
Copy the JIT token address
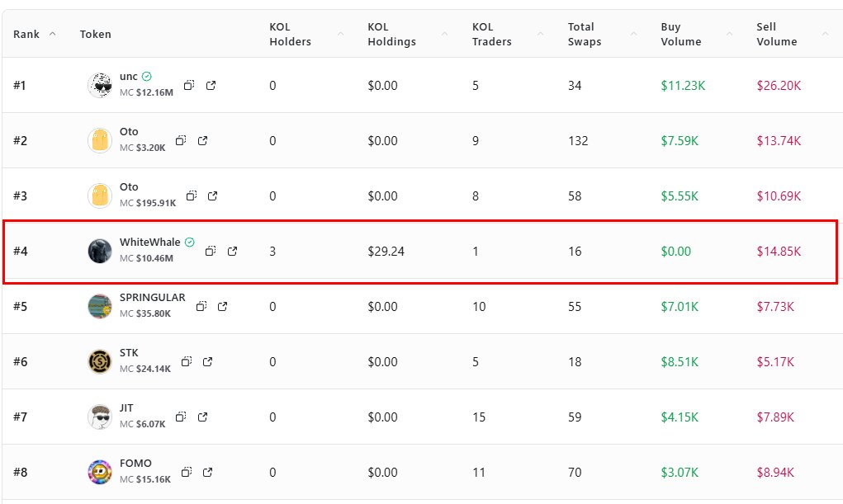coord(181,417)
